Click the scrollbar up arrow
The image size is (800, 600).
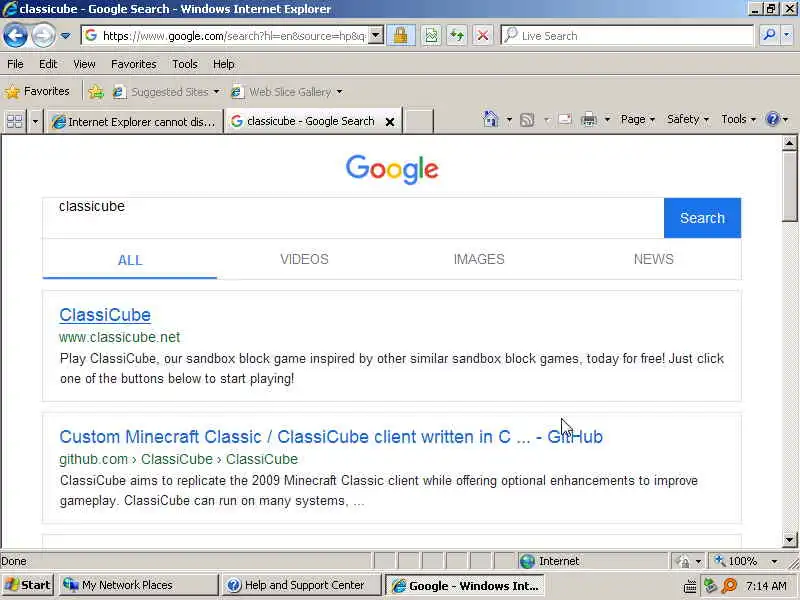789,143
